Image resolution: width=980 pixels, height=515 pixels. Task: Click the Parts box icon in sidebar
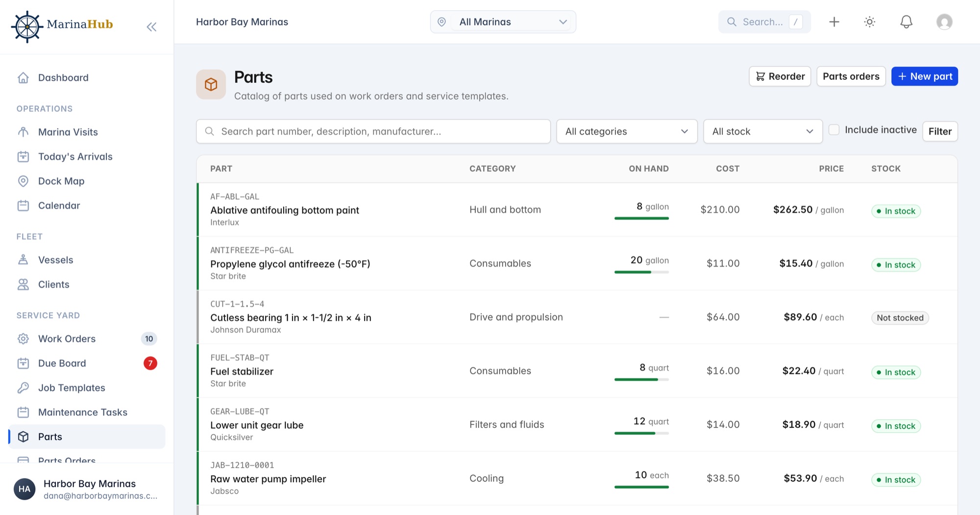(x=23, y=437)
